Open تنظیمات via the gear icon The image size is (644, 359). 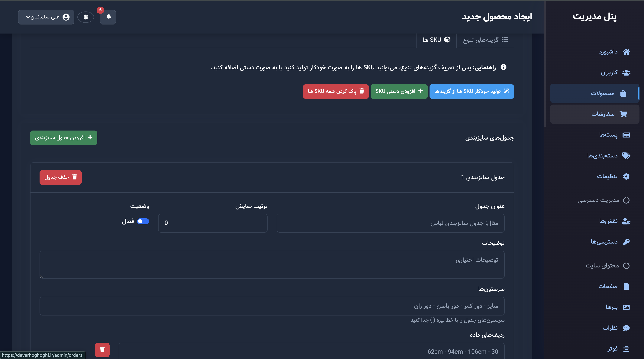coord(627,176)
